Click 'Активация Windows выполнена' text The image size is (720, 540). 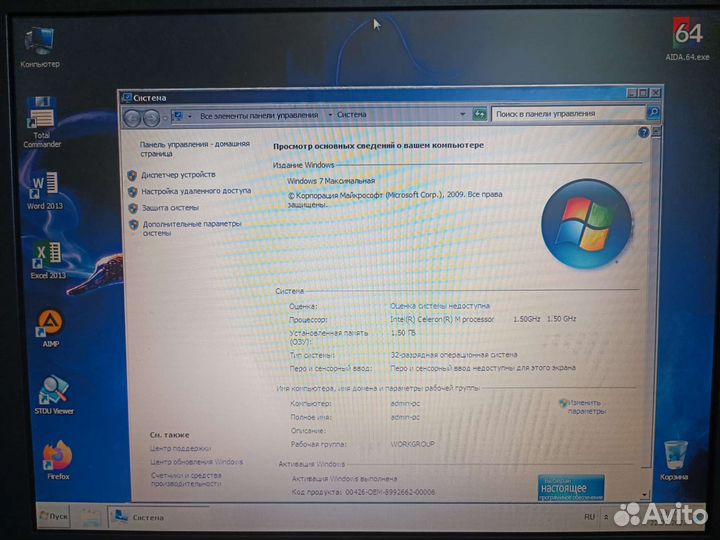pos(344,478)
